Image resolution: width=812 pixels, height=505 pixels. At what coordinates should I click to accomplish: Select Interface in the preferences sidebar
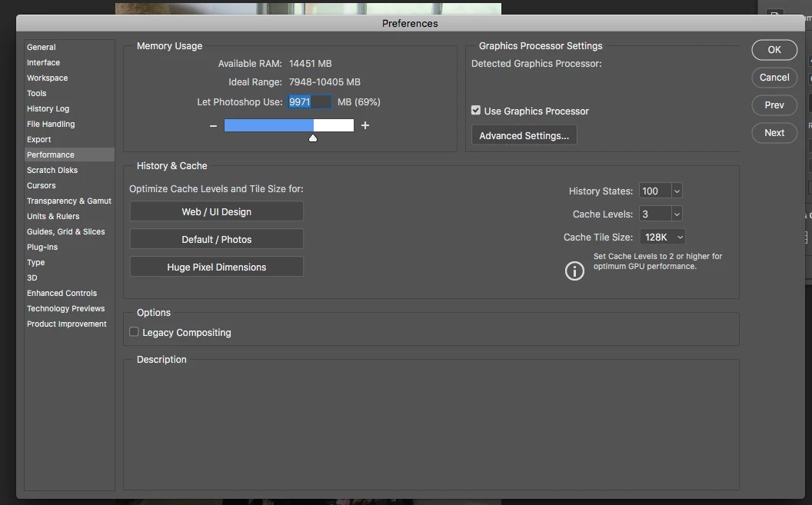click(44, 62)
